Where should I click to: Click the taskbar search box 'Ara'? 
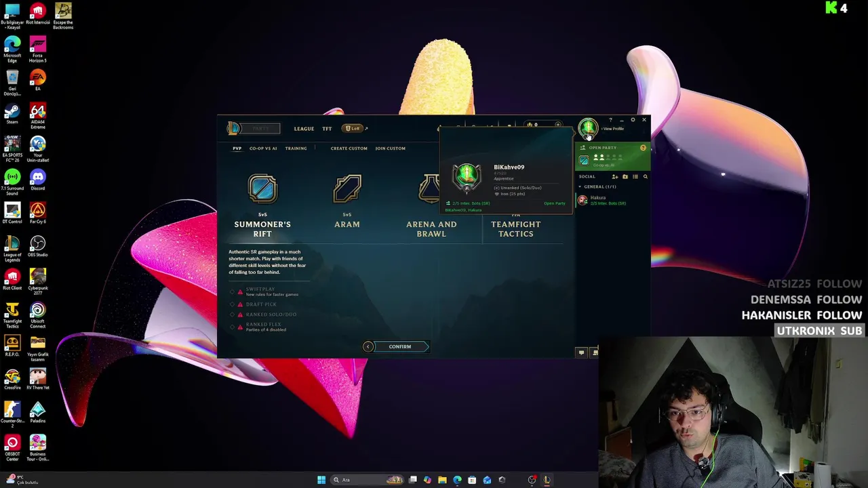point(366,480)
